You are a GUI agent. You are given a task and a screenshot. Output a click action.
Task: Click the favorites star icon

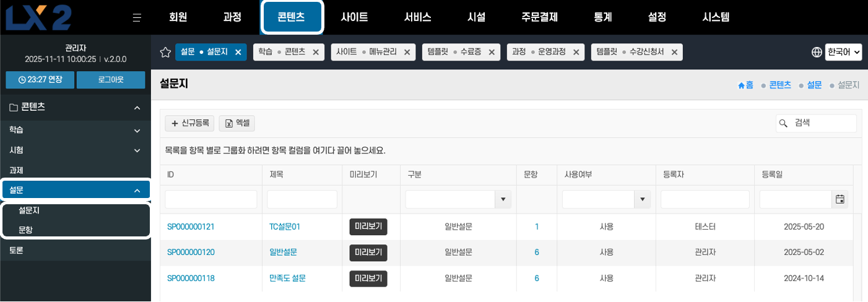[x=165, y=52]
